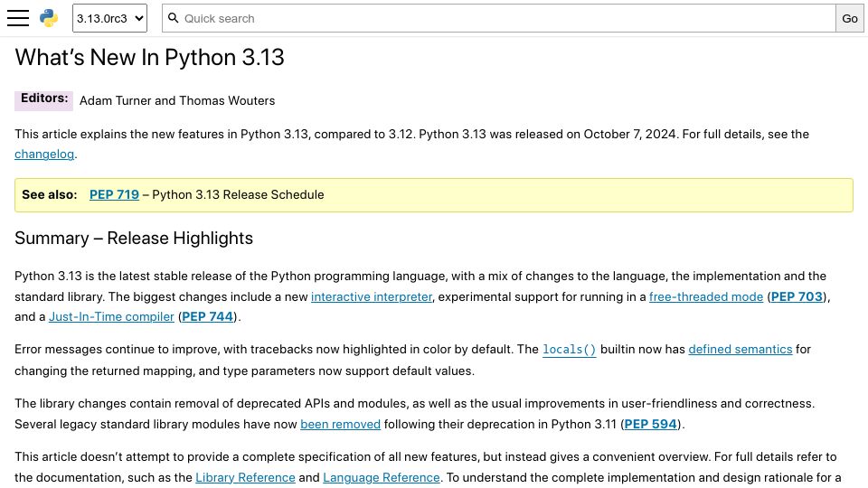Open the PEP 719 link

coord(114,195)
